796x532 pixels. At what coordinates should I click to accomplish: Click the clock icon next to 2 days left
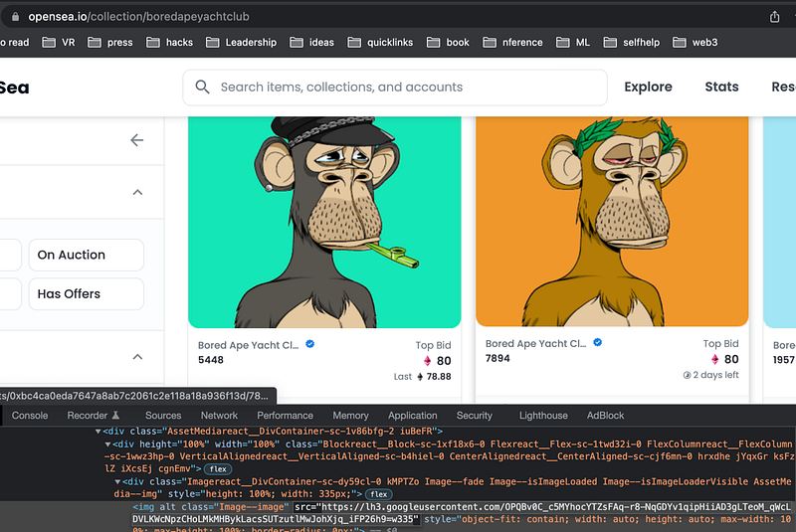pos(687,375)
